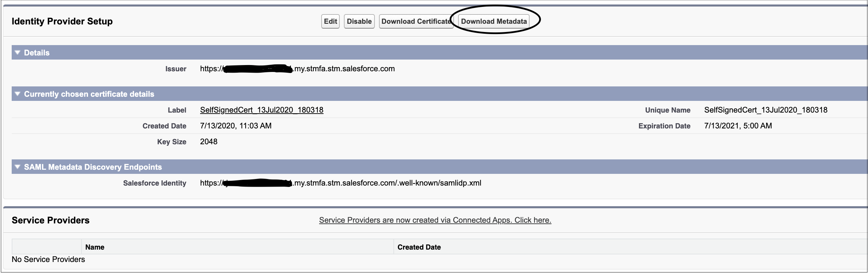Screen dimensions: 868x273
Task: Click the Unique Name certificate value
Action: click(766, 110)
